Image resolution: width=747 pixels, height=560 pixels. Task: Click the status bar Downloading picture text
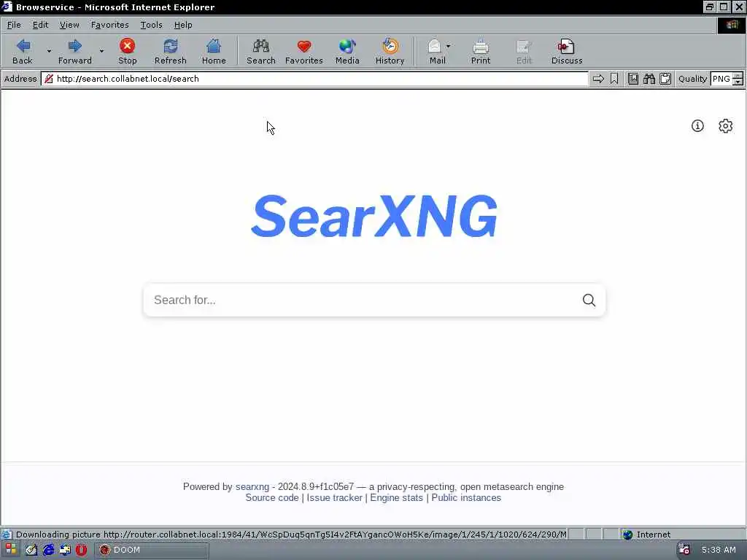(x=290, y=534)
